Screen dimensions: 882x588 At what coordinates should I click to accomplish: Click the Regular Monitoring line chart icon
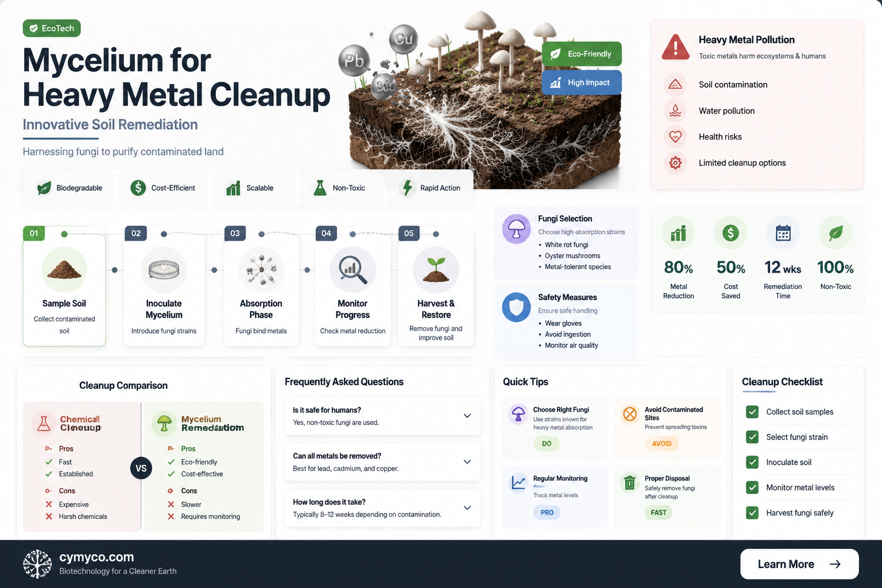tap(519, 483)
